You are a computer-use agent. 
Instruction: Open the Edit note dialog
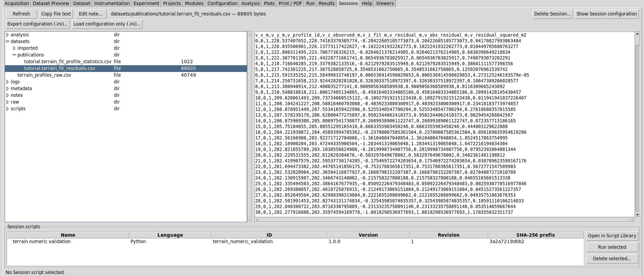[x=91, y=14]
